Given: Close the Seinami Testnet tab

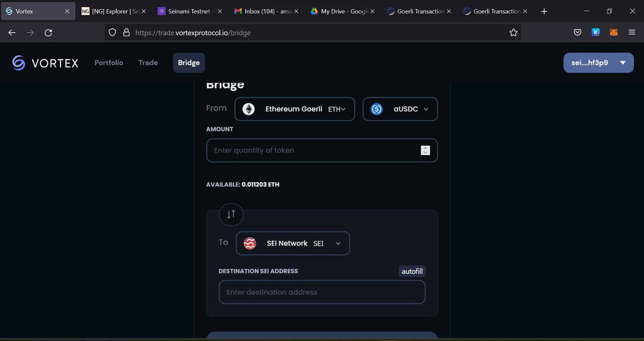Looking at the screenshot, I should (x=219, y=11).
